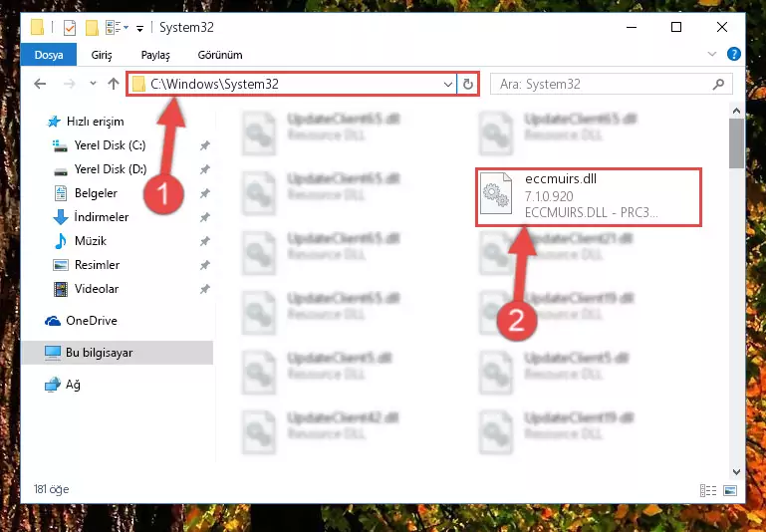766x532 pixels.
Task: Open recent locations dropdown chevron
Action: 93,84
